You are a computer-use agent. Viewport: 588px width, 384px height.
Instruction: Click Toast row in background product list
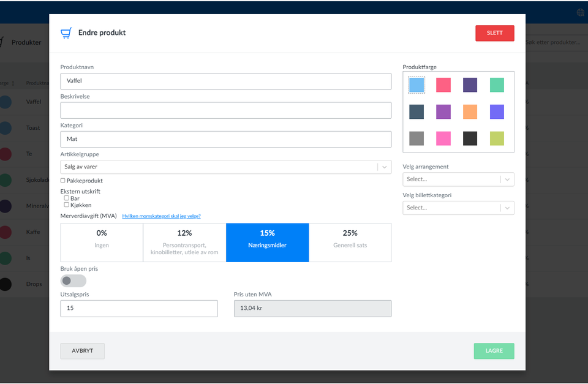(x=24, y=128)
